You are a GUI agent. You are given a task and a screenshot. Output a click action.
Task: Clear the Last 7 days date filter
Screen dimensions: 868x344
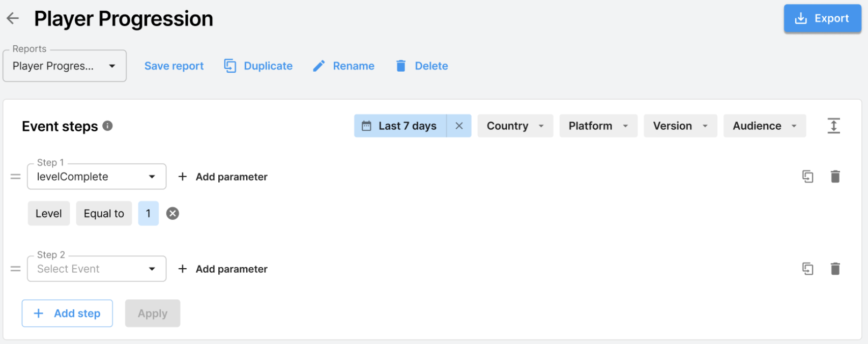(x=459, y=126)
